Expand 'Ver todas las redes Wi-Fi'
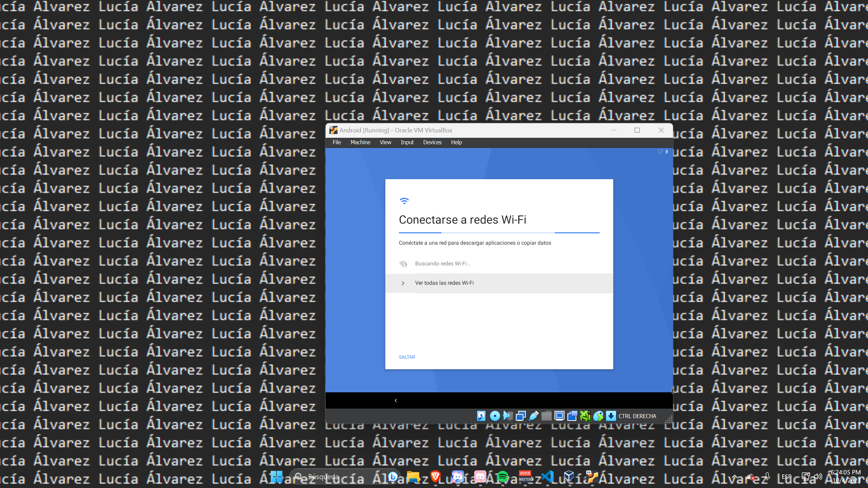Screen dimensions: 868x488 (444, 283)
